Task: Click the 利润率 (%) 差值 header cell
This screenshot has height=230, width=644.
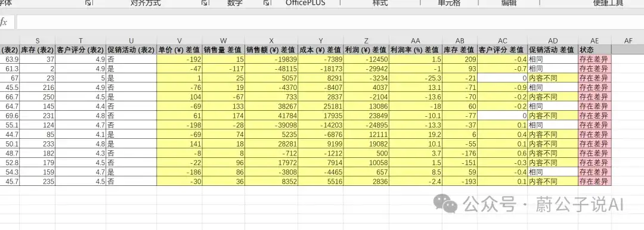Action: click(416, 49)
